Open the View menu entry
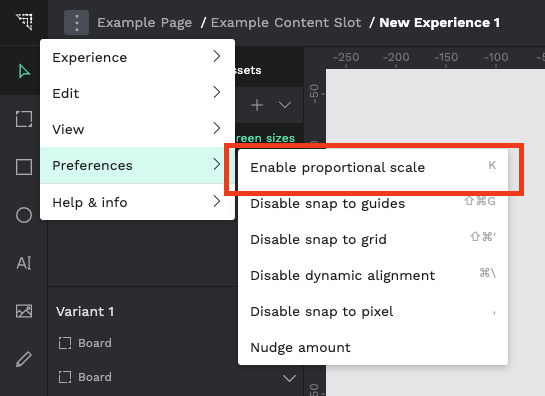Image resolution: width=545 pixels, height=396 pixels. (x=137, y=129)
